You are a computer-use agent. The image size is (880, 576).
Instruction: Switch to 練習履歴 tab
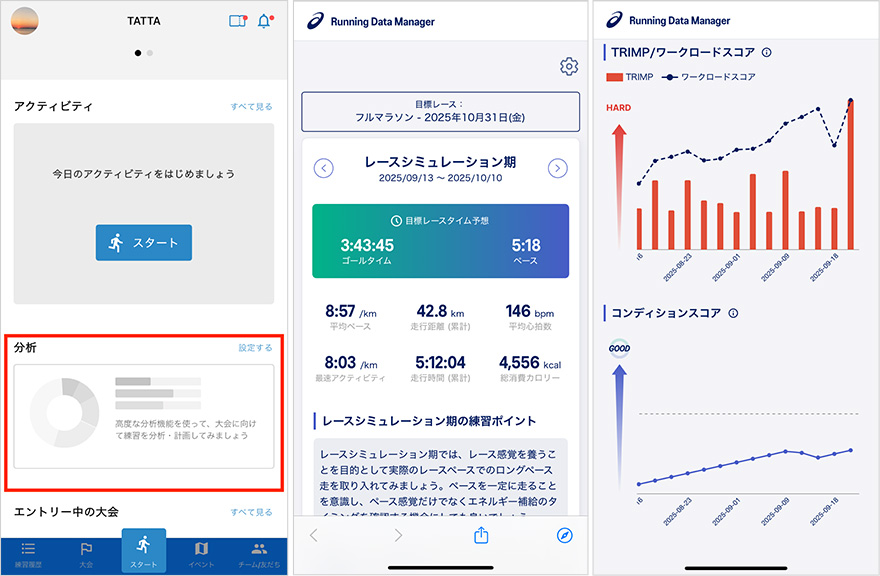pyautogui.click(x=29, y=553)
